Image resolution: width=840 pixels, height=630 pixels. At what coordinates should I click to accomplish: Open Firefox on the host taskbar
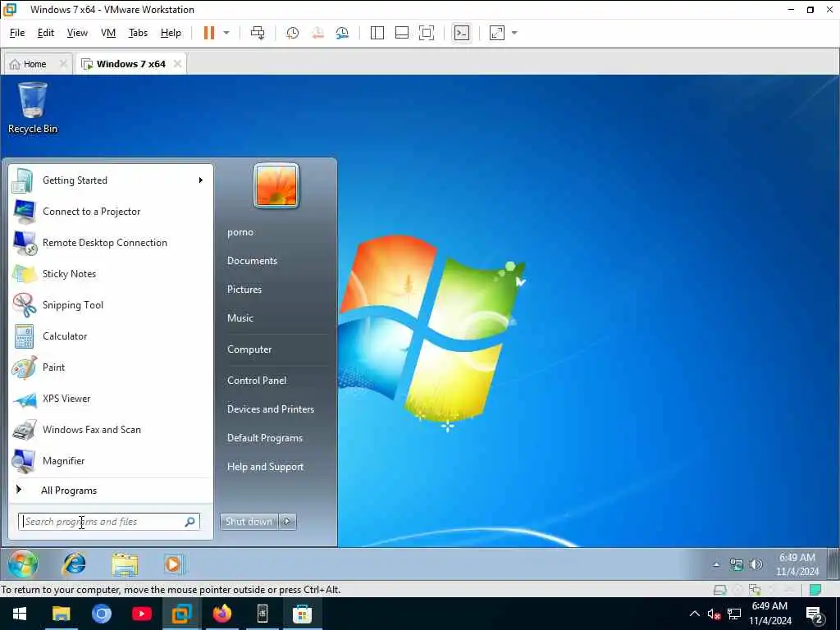[x=221, y=614]
